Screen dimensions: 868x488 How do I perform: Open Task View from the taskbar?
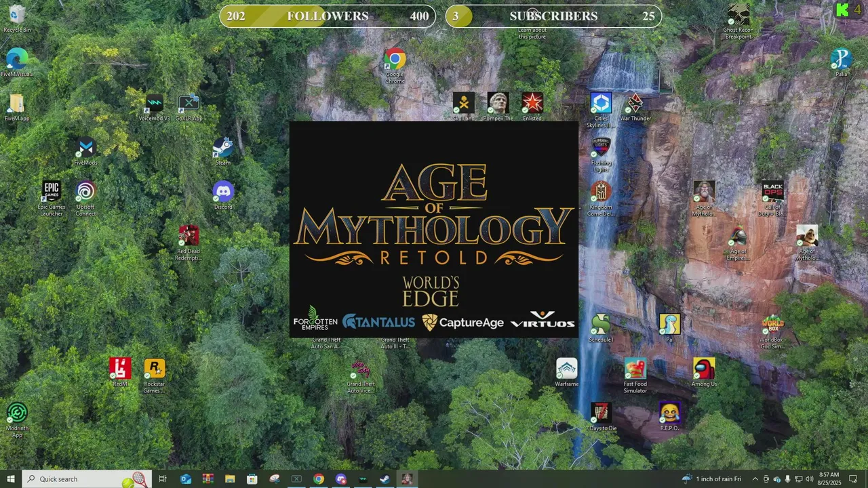[163, 479]
